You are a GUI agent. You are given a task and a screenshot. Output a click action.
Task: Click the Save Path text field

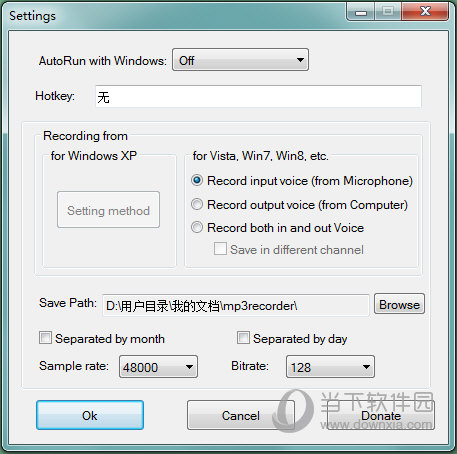coord(236,305)
